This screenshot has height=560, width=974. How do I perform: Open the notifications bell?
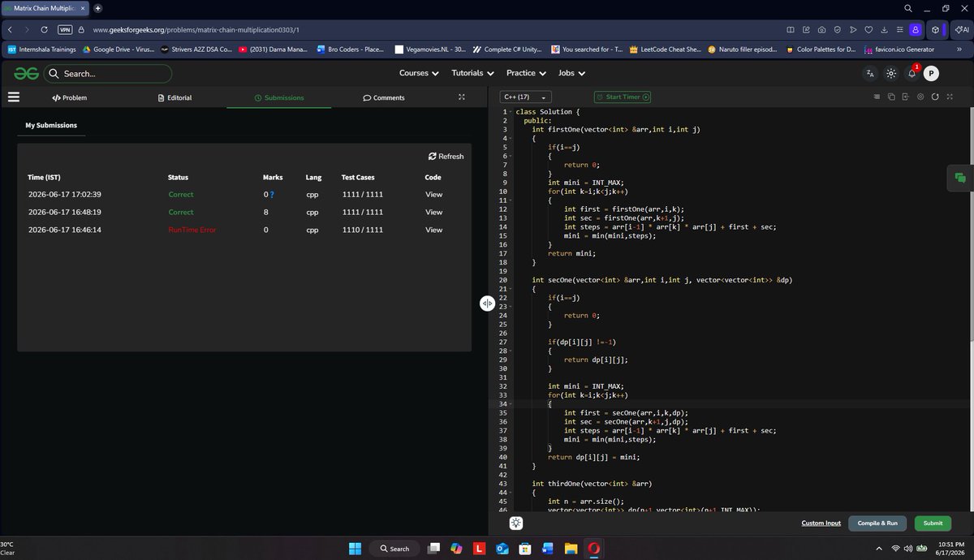(912, 73)
